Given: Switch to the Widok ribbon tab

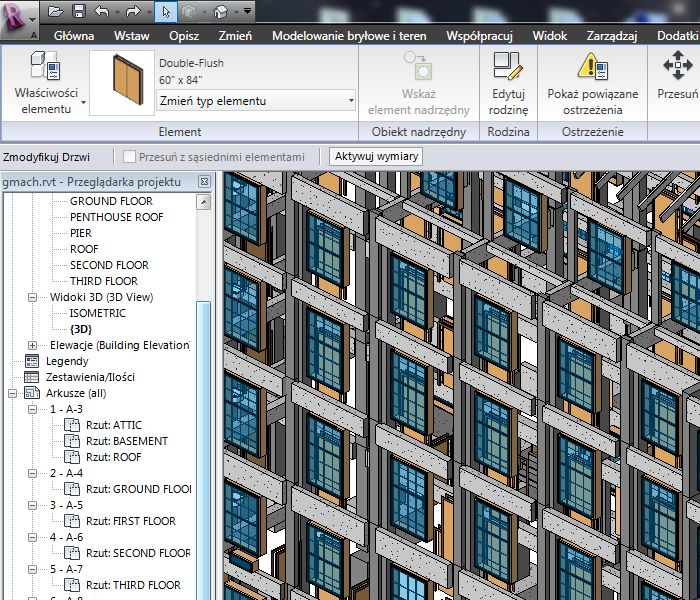Looking at the screenshot, I should (x=549, y=36).
